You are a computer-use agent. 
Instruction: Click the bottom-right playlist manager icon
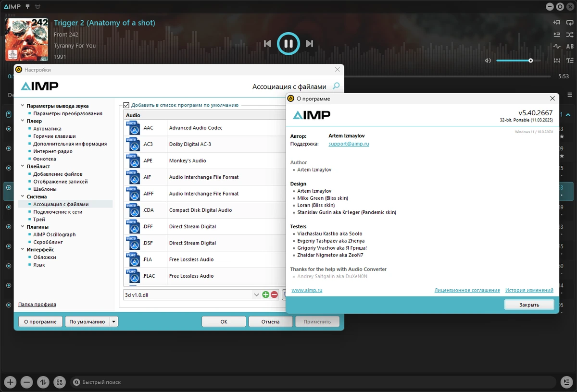566,382
